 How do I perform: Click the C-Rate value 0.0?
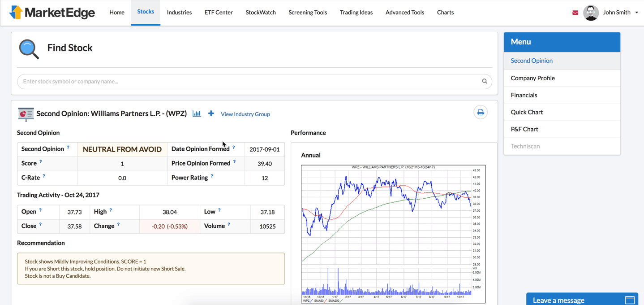pyautogui.click(x=122, y=178)
